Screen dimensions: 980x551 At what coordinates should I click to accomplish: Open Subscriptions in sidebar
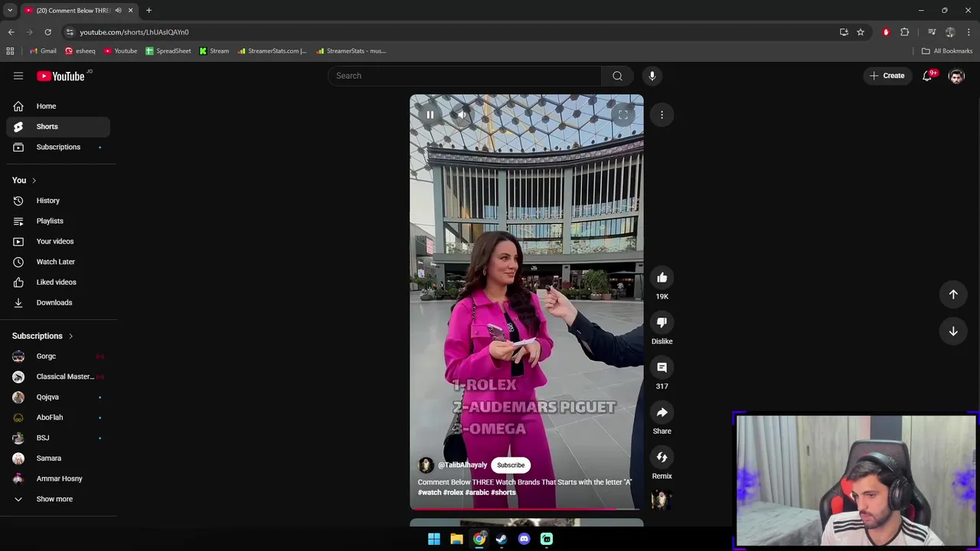click(x=58, y=147)
